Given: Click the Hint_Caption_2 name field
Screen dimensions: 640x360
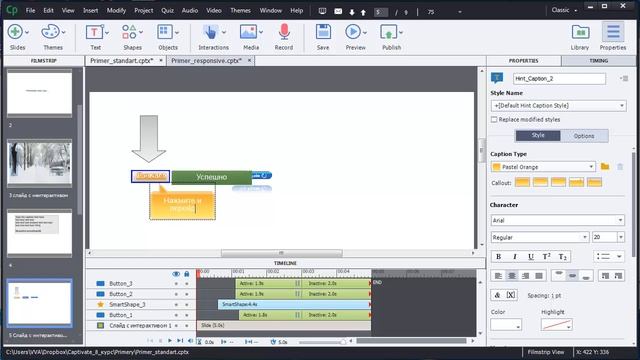Looking at the screenshot, I should [559, 78].
